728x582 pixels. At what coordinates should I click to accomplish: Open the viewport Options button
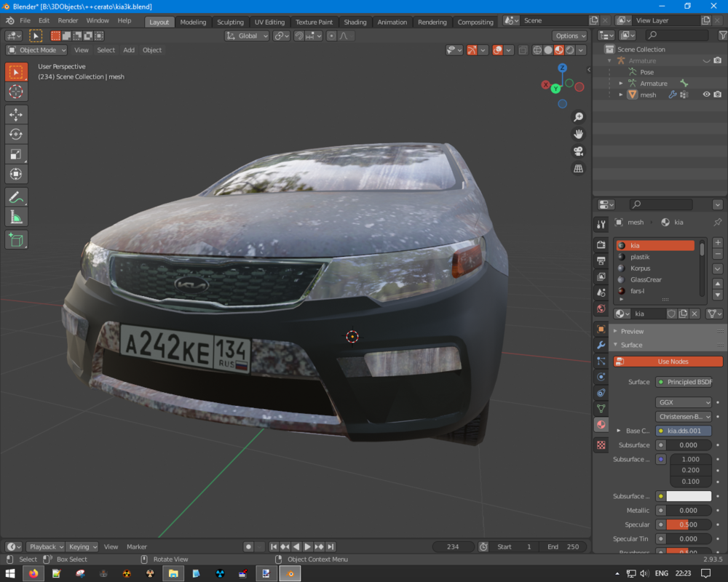click(569, 36)
